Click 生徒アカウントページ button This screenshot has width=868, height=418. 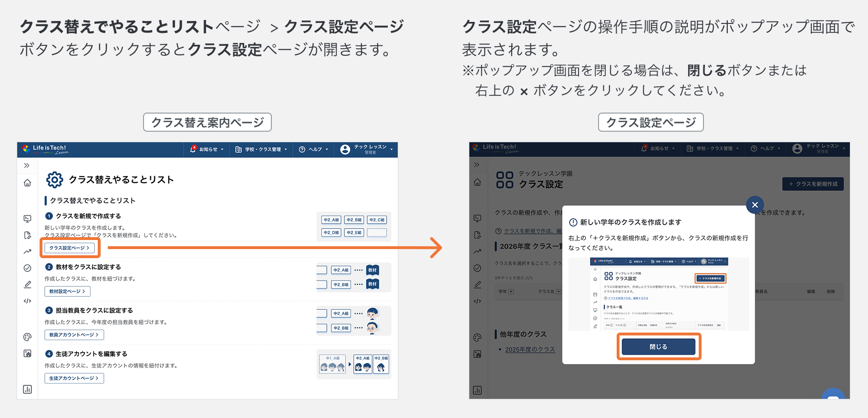point(74,378)
